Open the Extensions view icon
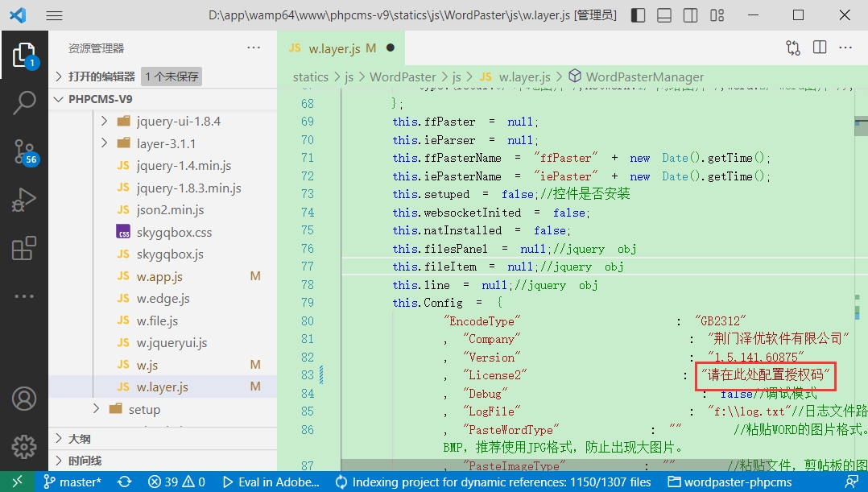The image size is (868, 492). 24,249
